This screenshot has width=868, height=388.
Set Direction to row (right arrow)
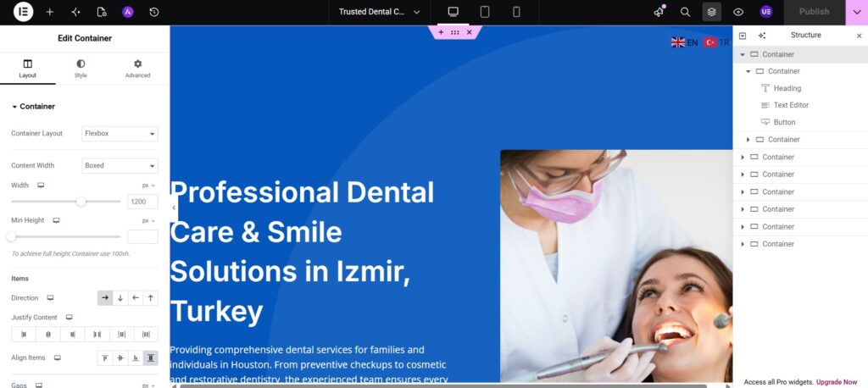105,298
